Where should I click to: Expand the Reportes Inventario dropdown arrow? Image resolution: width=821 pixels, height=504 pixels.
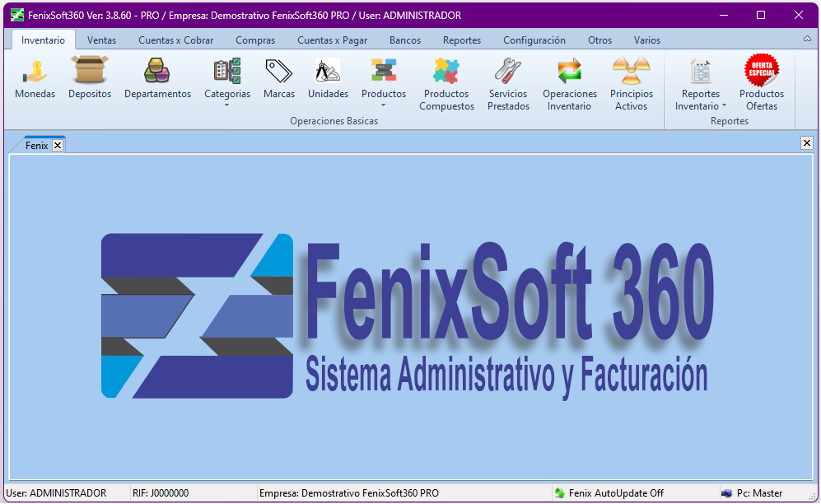tap(724, 105)
